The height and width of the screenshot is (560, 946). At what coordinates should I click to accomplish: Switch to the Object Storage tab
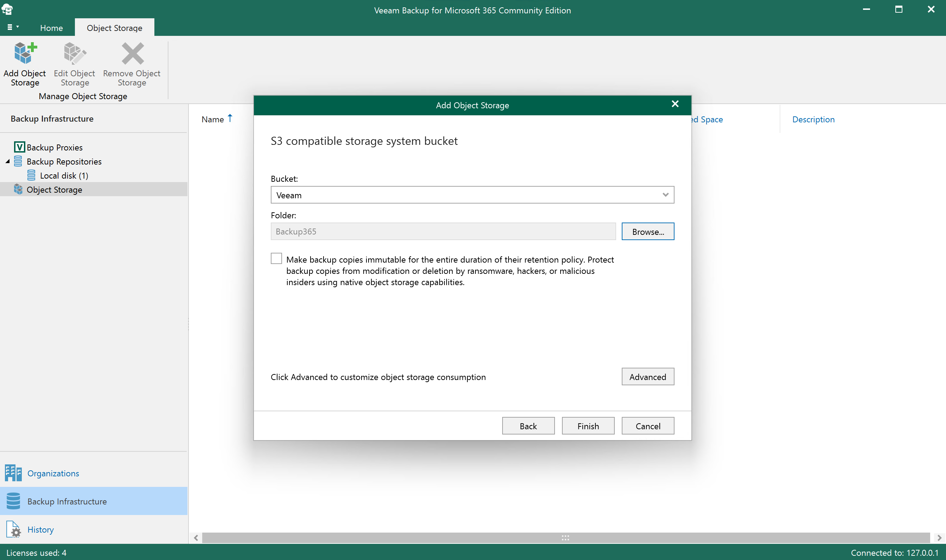pyautogui.click(x=114, y=27)
